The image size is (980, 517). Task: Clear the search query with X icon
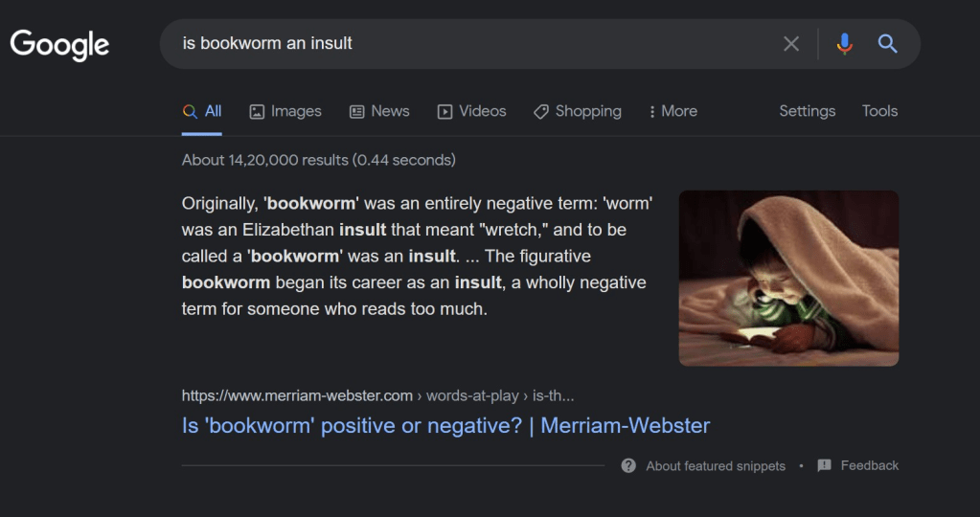[791, 44]
